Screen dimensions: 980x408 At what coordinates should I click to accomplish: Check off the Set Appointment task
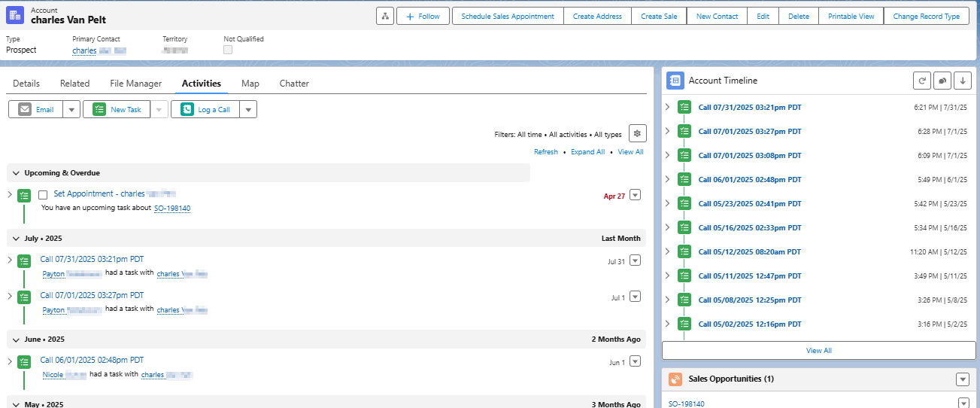click(x=43, y=195)
